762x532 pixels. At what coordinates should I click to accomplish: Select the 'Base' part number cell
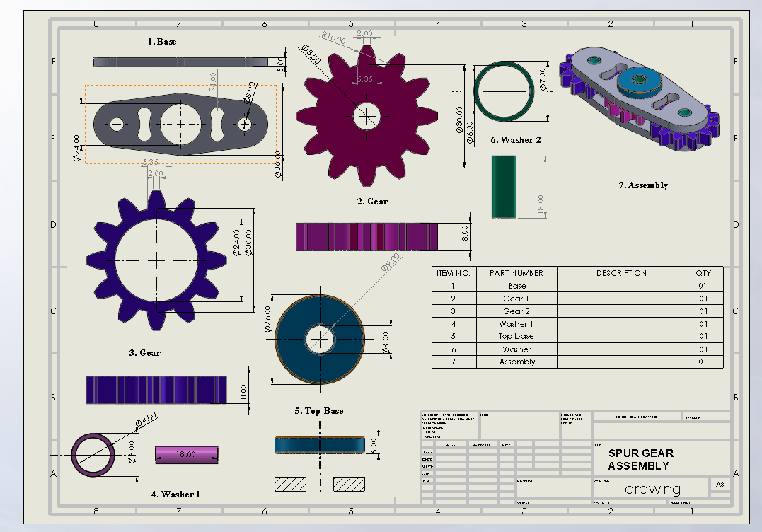[516, 287]
